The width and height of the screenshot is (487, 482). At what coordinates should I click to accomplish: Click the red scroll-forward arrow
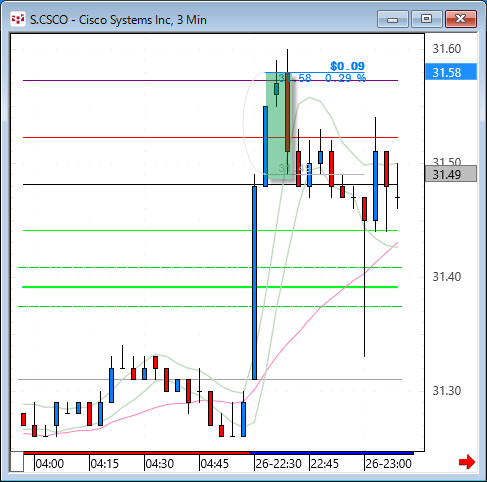click(x=467, y=462)
